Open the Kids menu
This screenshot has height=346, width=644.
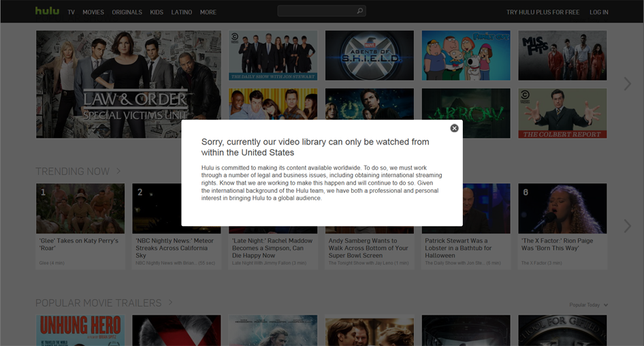(x=157, y=12)
